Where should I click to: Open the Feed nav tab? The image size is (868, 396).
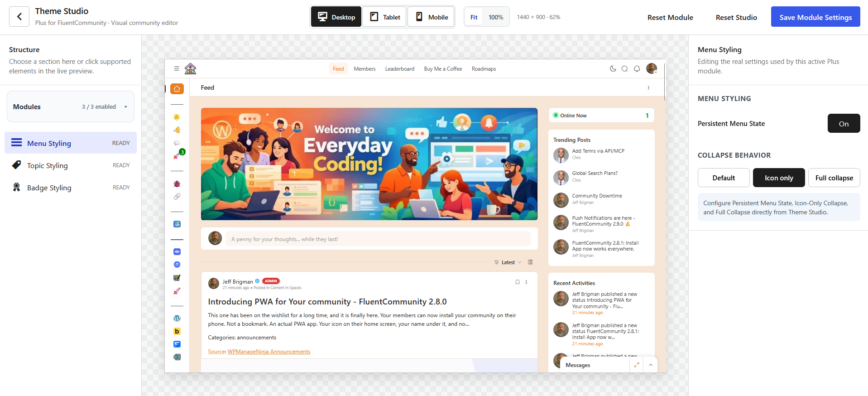tap(338, 69)
